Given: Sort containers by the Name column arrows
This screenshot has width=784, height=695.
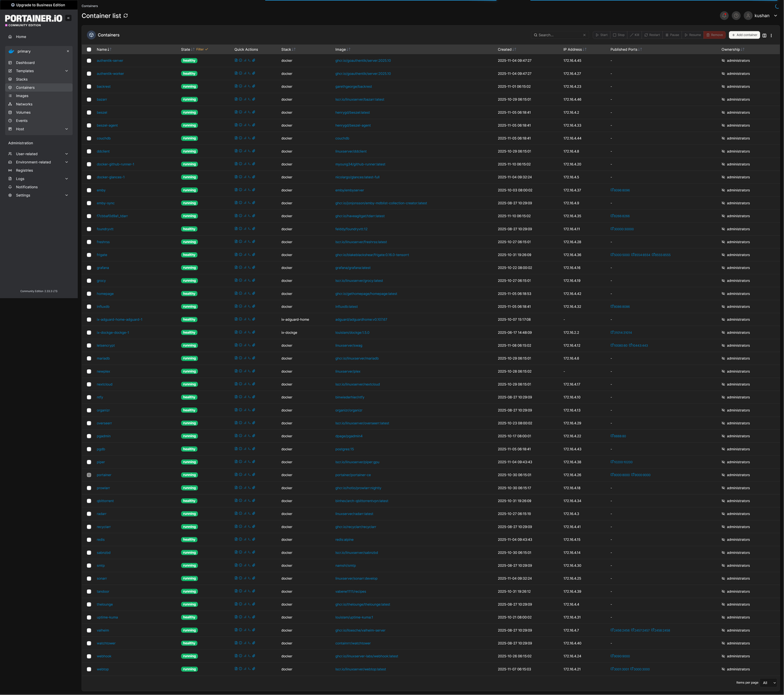Looking at the screenshot, I should coord(110,50).
